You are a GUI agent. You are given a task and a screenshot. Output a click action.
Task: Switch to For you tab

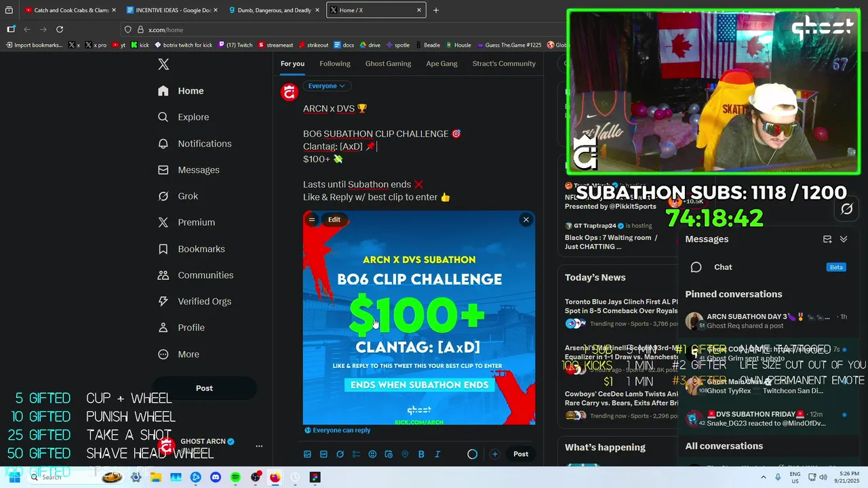(292, 64)
